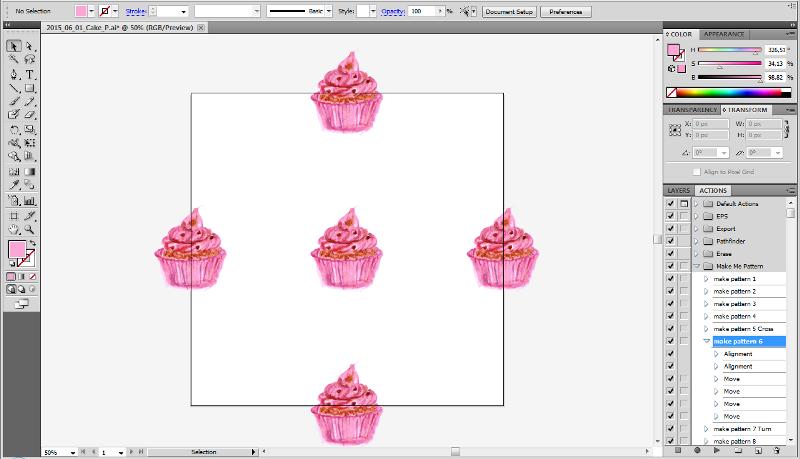The image size is (800, 459).
Task: Select the Scale tool
Action: point(30,130)
